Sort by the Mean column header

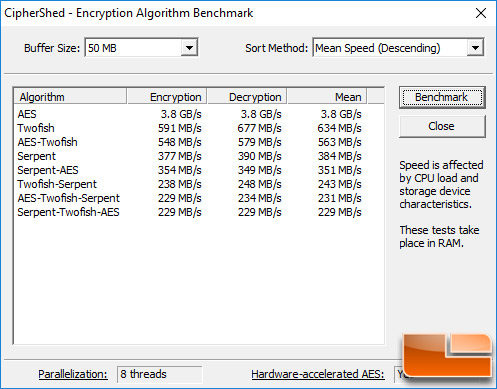pos(327,97)
